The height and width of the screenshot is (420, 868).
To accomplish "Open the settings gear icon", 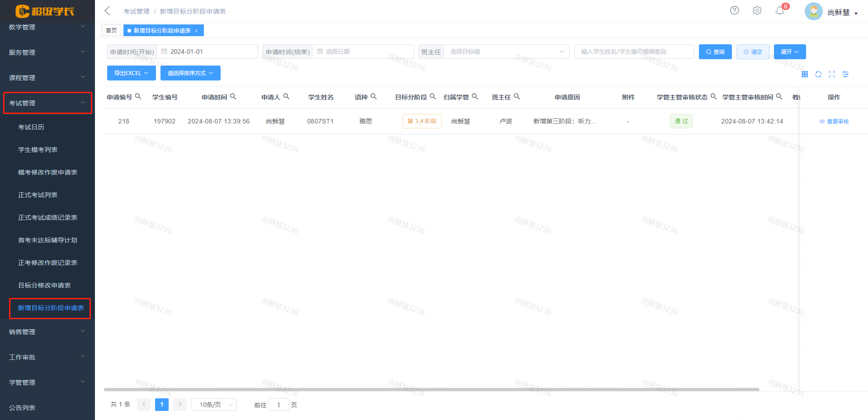I will coord(757,10).
